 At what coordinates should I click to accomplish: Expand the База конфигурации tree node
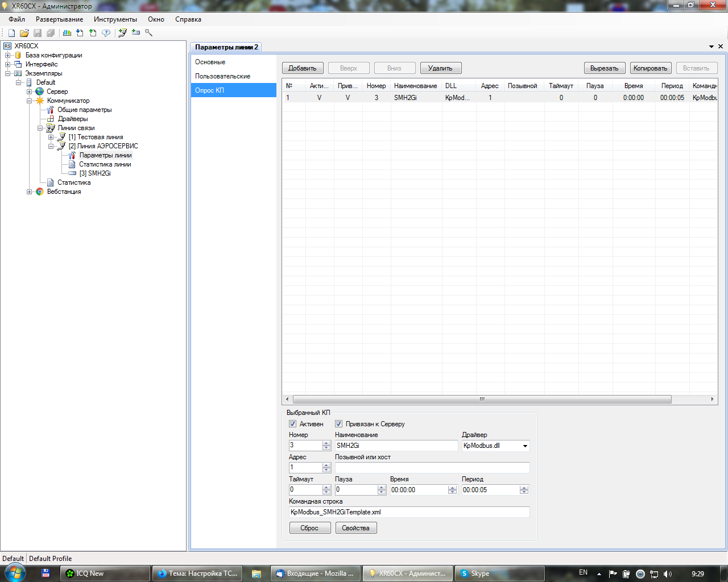click(7, 55)
